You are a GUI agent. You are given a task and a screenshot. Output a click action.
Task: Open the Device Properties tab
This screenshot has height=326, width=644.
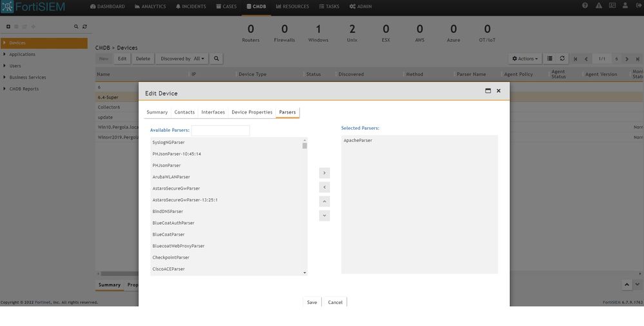click(x=251, y=112)
